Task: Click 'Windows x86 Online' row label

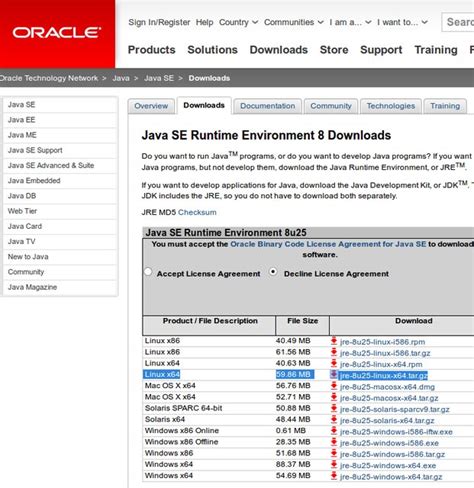Action: point(182,431)
